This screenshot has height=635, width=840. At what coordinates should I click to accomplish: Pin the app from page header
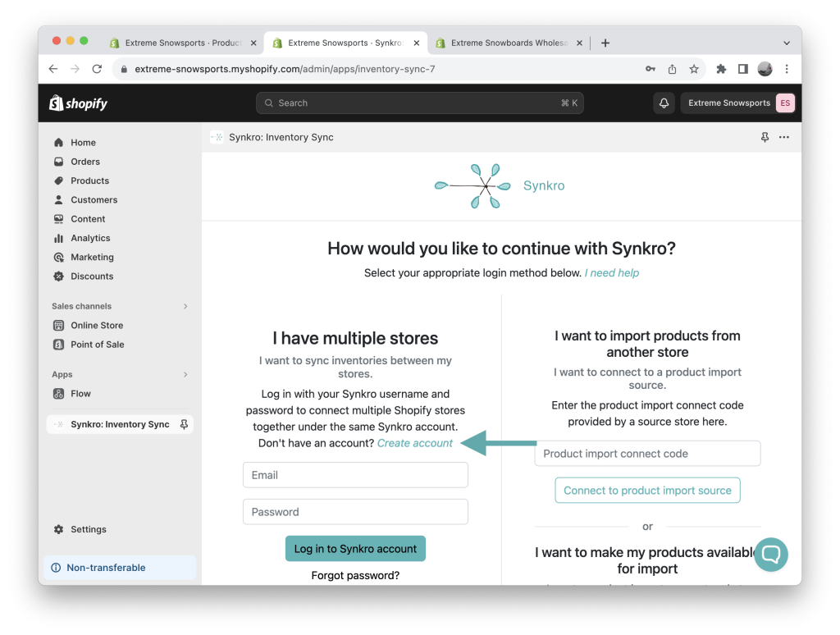click(765, 137)
